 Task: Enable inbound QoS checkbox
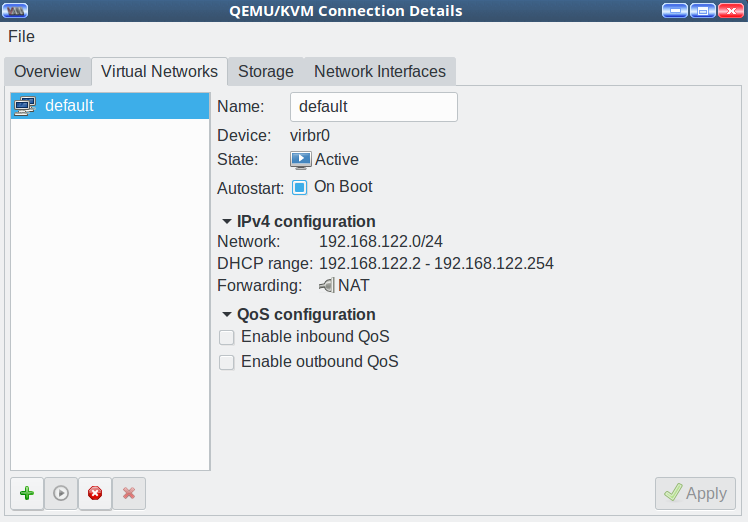227,337
